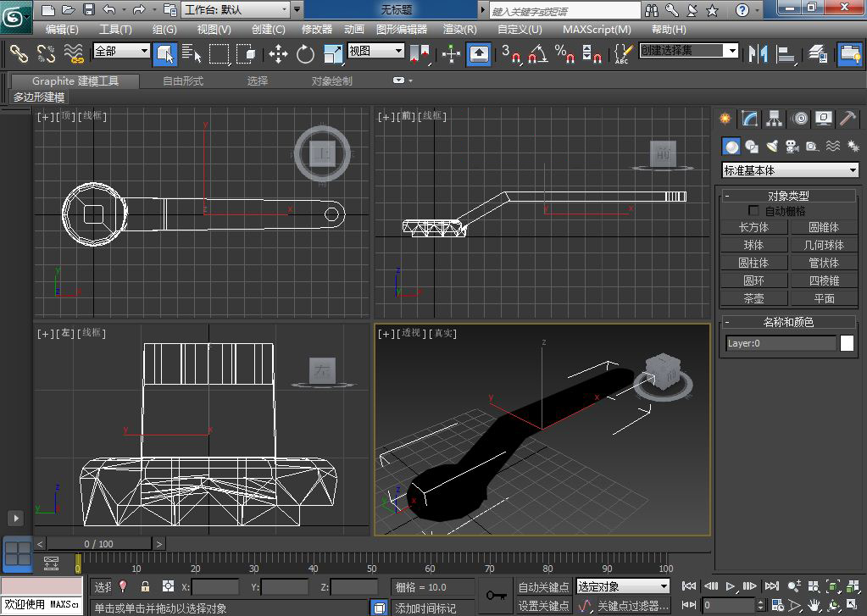Screen dimensions: 867x616
Task: Open Select by Name list tool
Action: 192,53
